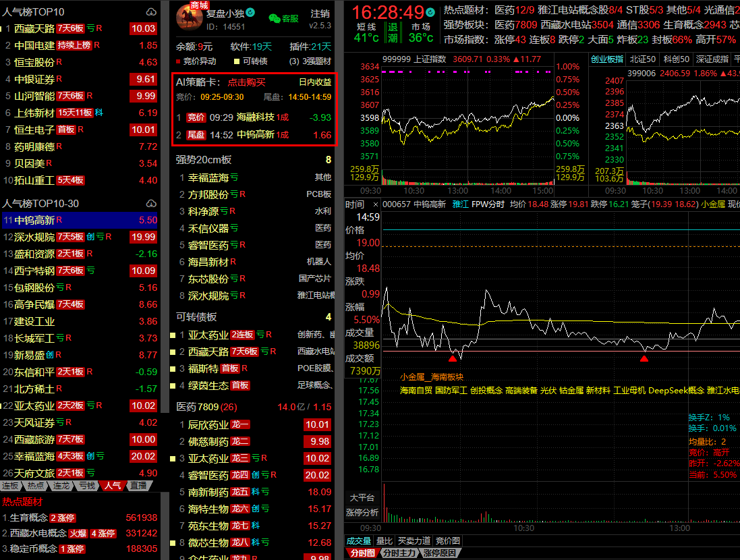Click the first red triangle marker on the intraday chart
740x560 pixels.
[x=452, y=359]
